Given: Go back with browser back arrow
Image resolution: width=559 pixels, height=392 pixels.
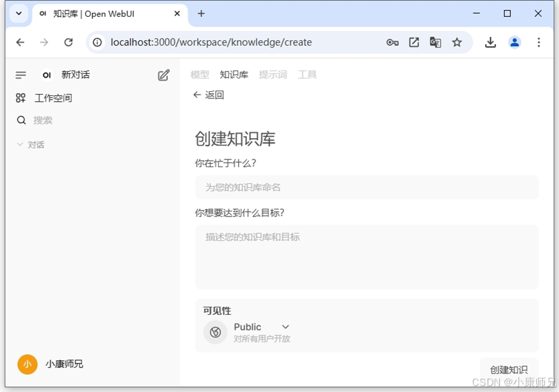Looking at the screenshot, I should click(x=20, y=42).
